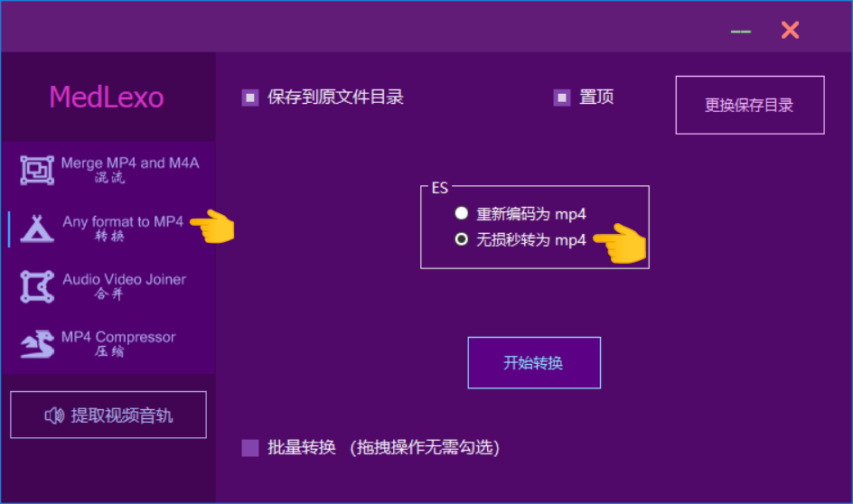Open the MP4 Compressor dragon icon
Screen dimensions: 853x504
point(37,343)
